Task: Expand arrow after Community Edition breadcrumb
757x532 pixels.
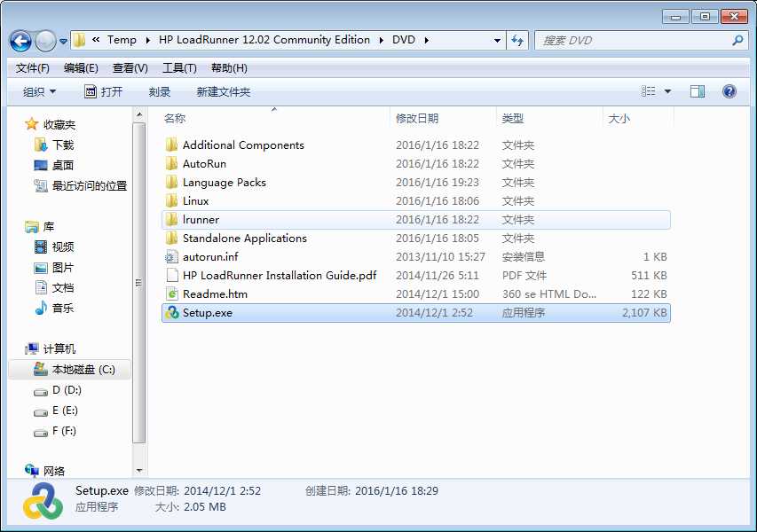Action: pos(382,40)
